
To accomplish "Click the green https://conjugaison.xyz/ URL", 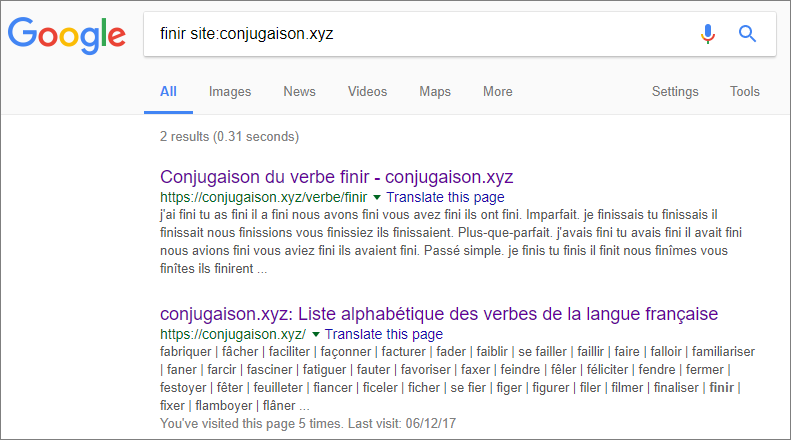I will coord(233,335).
